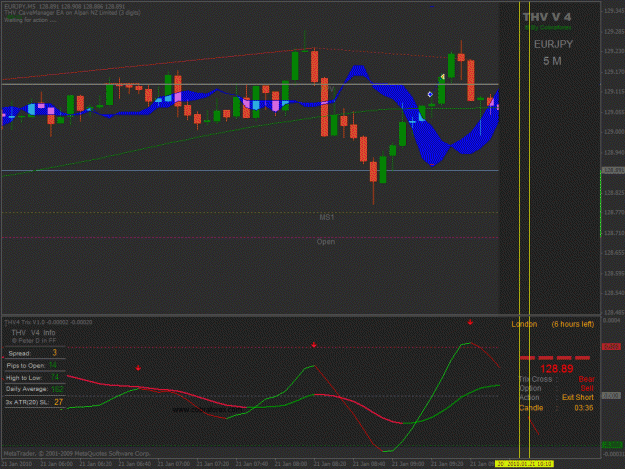Viewport: 625px width, 469px height.
Task: Click the '128.710' price axis label
Action: [614, 233]
